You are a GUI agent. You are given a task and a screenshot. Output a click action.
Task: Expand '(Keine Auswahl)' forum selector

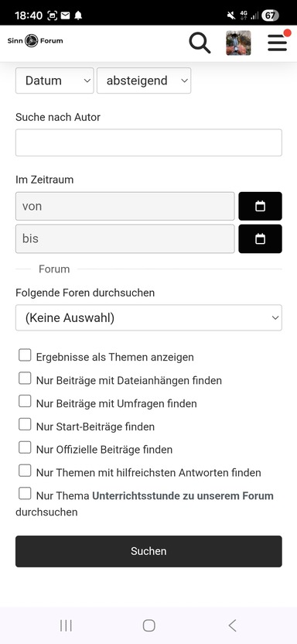tap(149, 317)
